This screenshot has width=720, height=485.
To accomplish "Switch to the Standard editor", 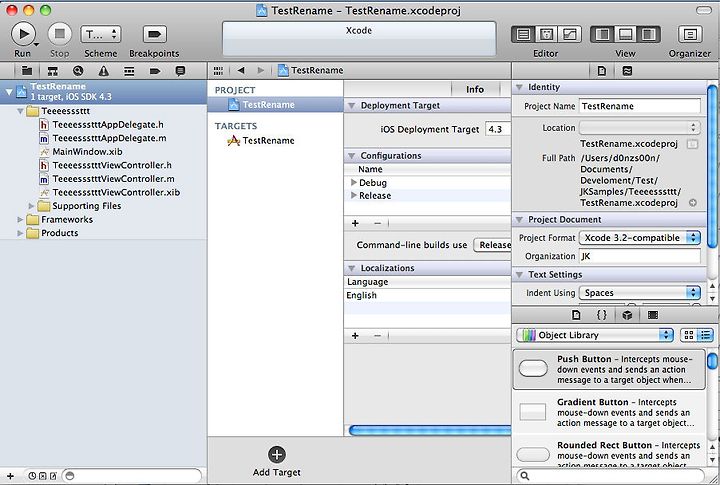I will tap(523, 34).
